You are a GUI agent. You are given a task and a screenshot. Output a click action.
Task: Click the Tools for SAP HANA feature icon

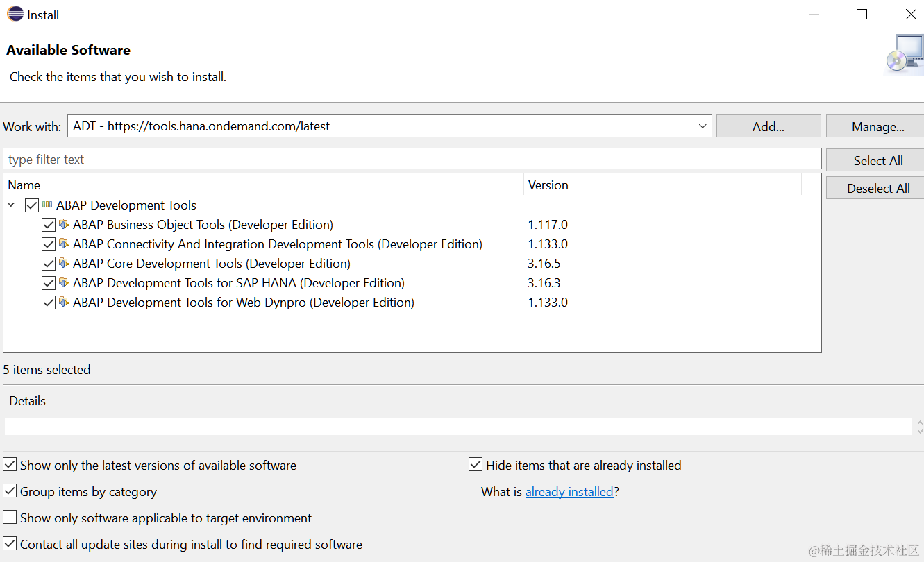point(64,282)
